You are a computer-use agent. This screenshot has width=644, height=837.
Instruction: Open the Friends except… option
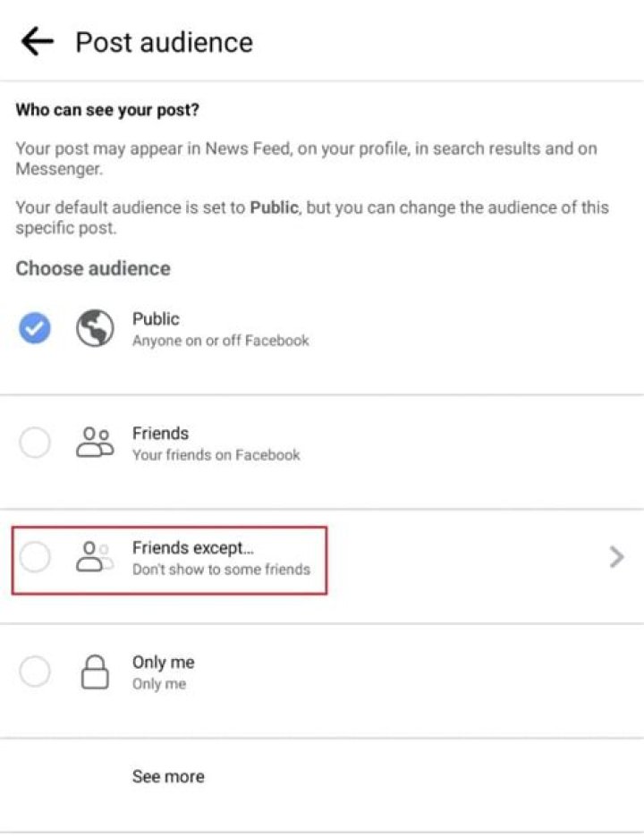coord(192,547)
